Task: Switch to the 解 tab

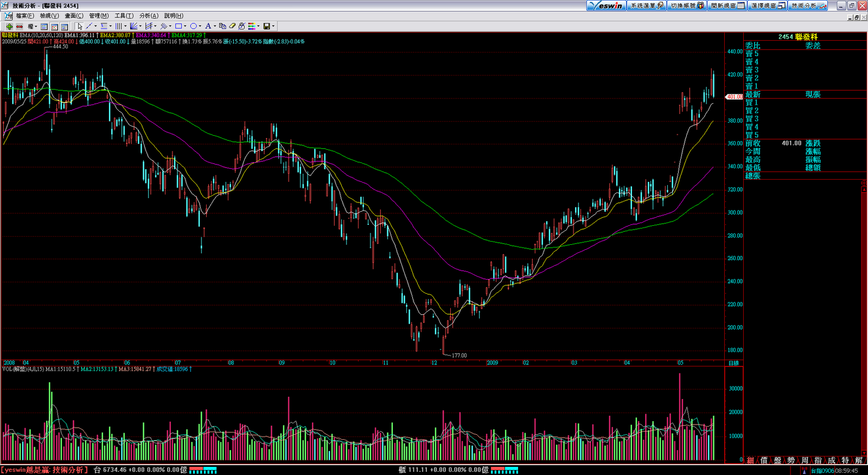Action: [859, 460]
